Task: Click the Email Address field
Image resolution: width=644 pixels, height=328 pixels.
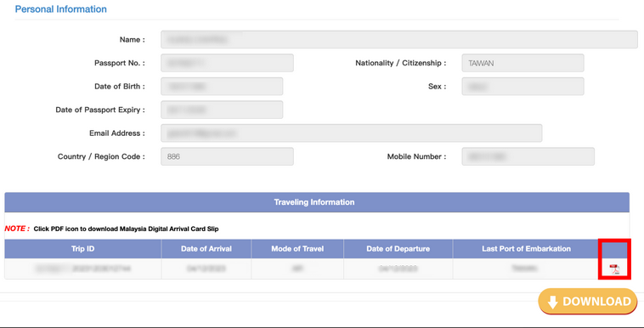Action: point(351,133)
